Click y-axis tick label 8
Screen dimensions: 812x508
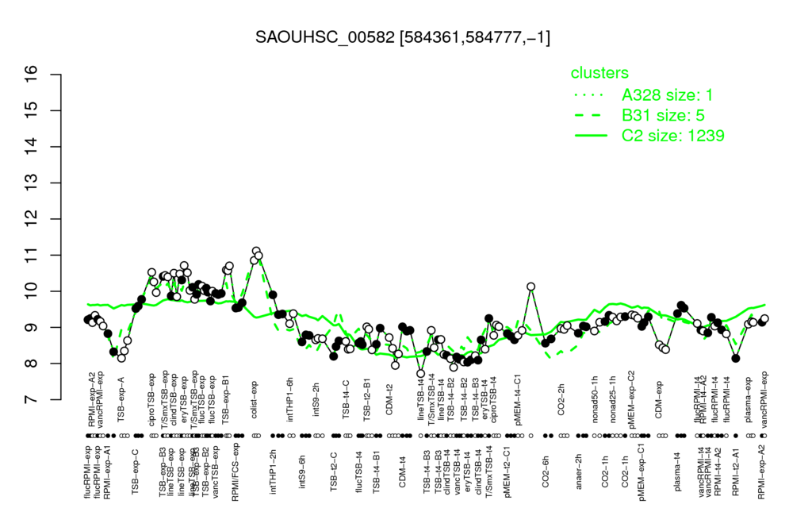point(32,364)
